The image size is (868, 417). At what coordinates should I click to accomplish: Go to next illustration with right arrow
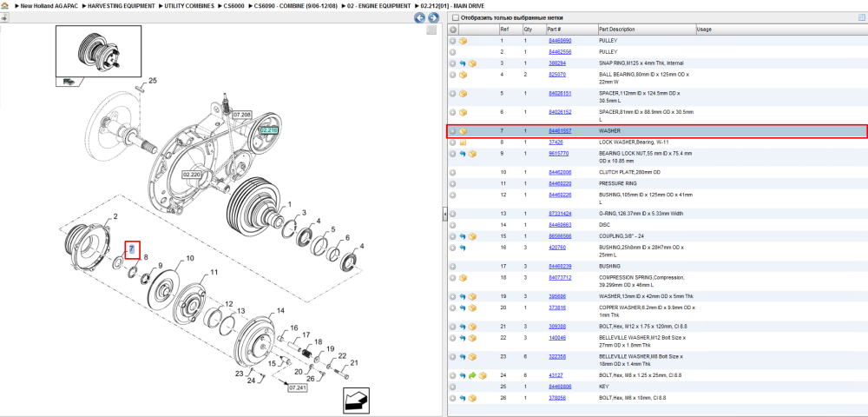point(433,17)
